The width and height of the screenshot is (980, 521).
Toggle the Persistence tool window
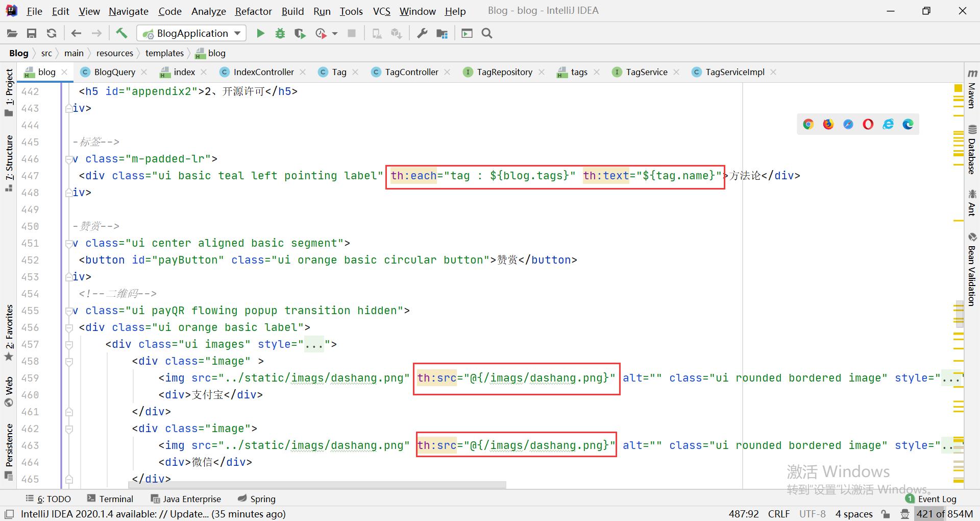point(9,452)
